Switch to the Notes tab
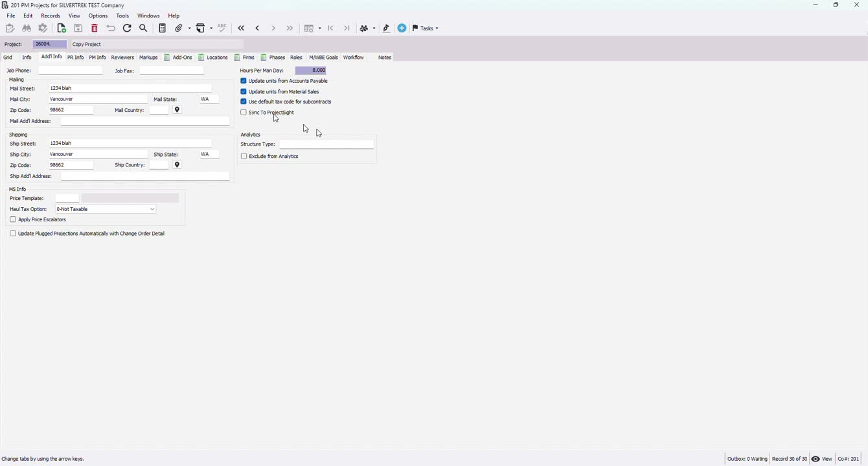The width and height of the screenshot is (868, 466). [385, 58]
